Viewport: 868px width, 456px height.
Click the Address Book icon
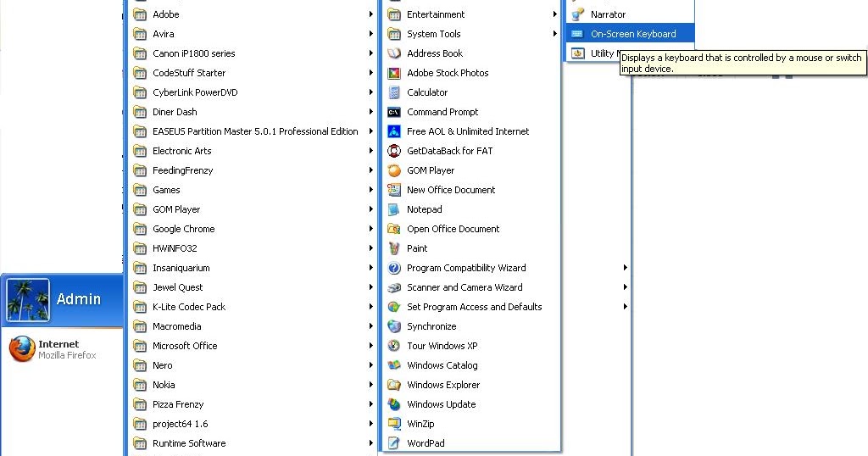393,53
